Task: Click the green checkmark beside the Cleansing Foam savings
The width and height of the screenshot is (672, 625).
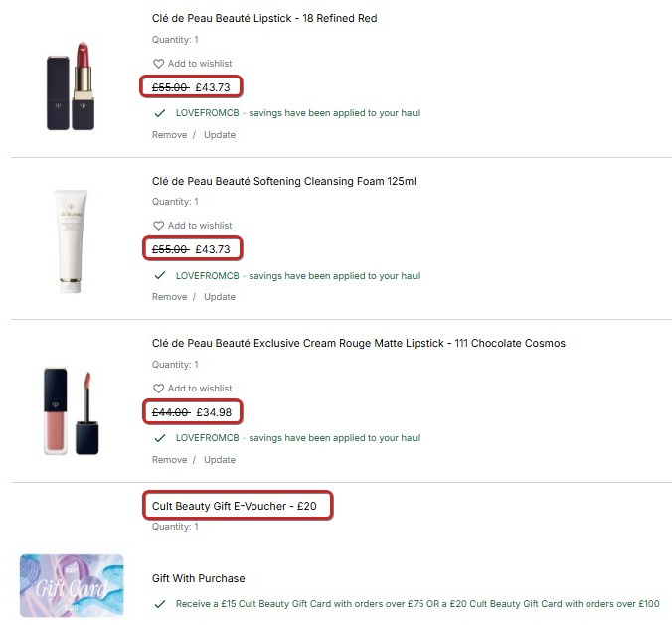Action: pyautogui.click(x=160, y=275)
